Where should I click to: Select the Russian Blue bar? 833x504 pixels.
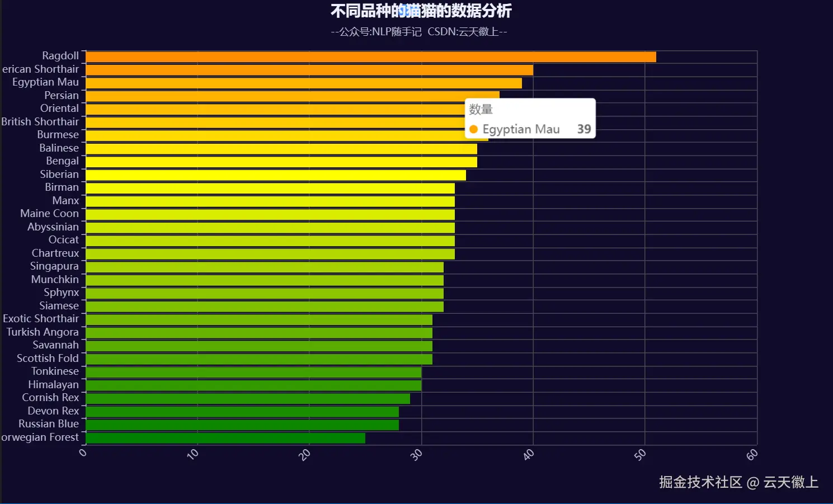click(242, 425)
